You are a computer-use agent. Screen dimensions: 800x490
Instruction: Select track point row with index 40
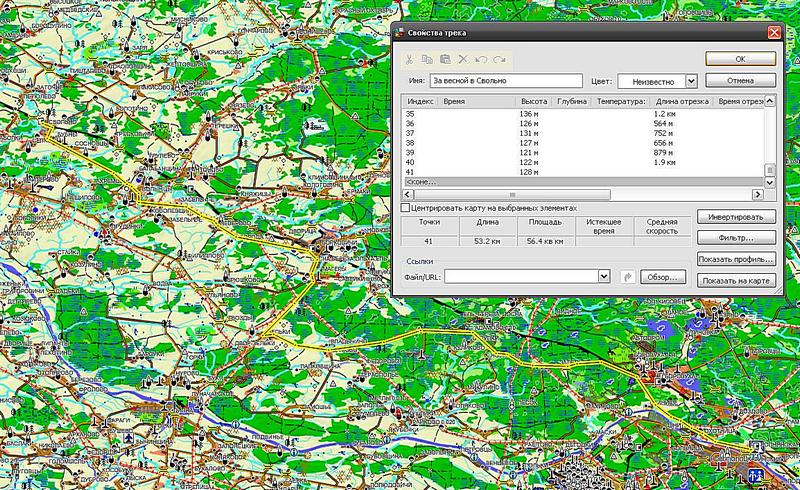(583, 163)
